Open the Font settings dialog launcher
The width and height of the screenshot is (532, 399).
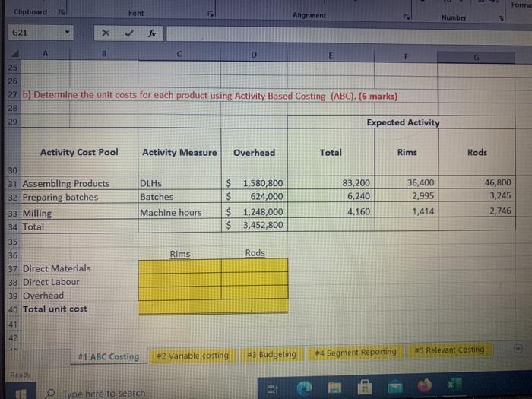(211, 14)
